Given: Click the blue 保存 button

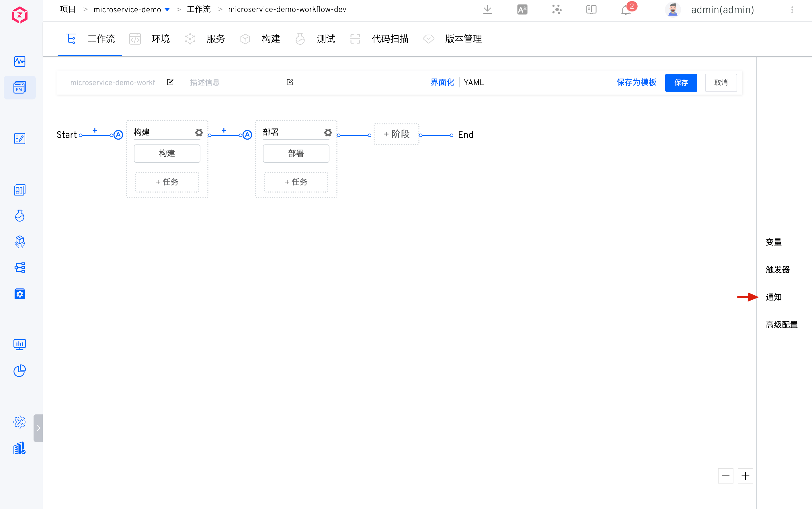Looking at the screenshot, I should tap(681, 83).
